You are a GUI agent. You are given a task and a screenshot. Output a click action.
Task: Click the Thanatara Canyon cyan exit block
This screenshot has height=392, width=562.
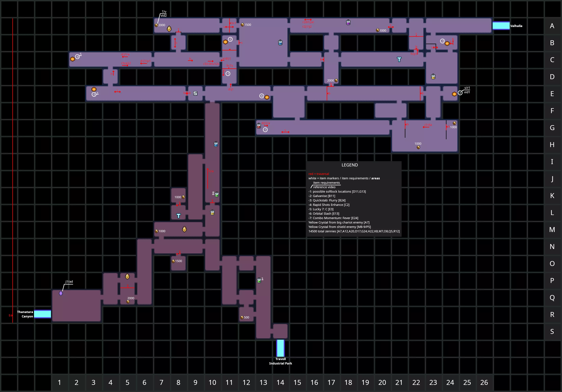[42, 314]
